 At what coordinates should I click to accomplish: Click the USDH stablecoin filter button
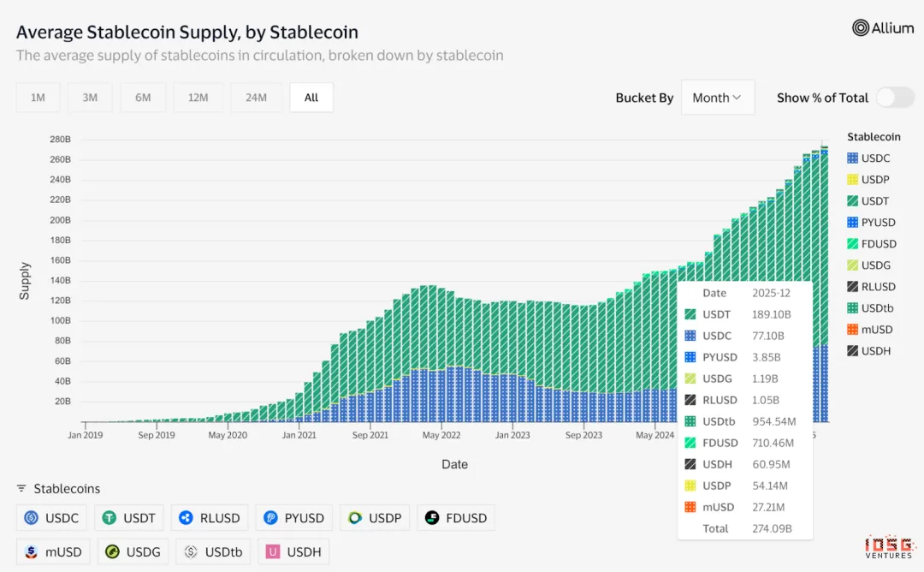coord(296,552)
